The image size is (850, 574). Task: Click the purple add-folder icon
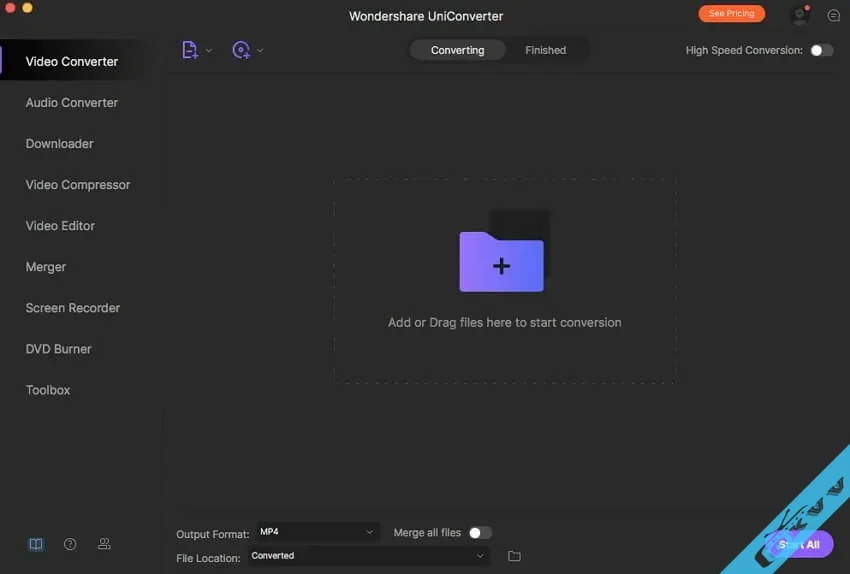502,262
